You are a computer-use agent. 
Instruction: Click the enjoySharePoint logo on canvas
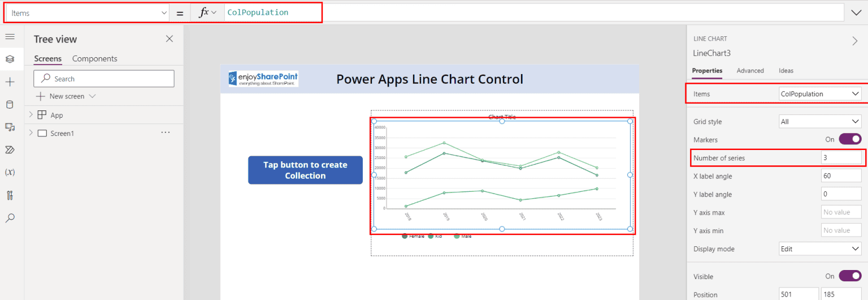click(263, 79)
